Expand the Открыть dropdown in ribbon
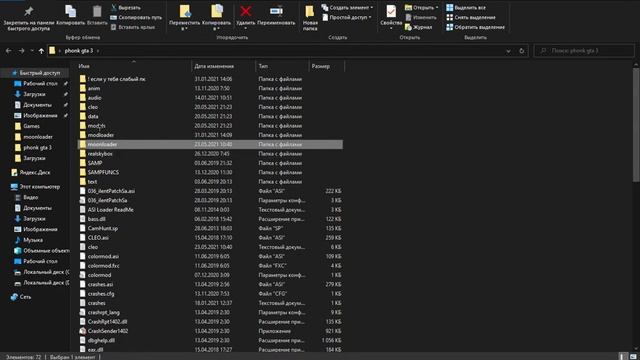This screenshot has height=360, width=640. point(422,8)
